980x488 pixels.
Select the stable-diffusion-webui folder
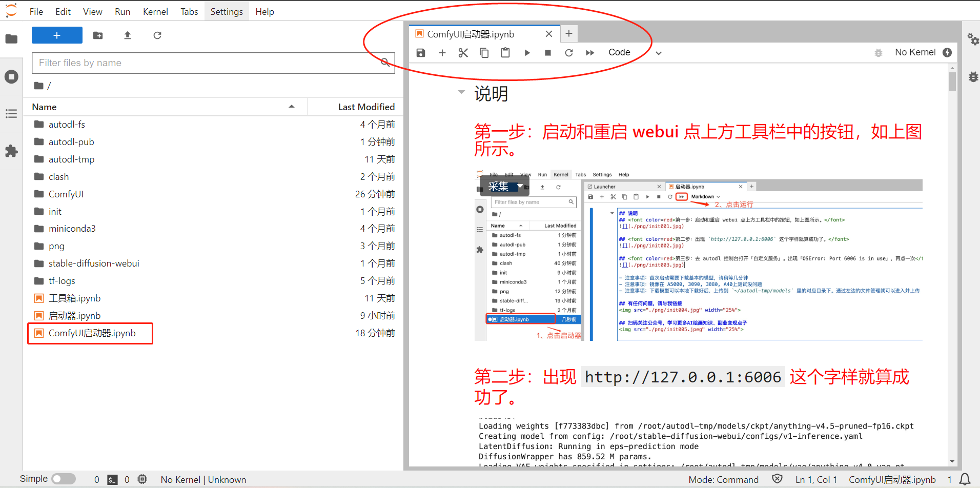(213, 263)
